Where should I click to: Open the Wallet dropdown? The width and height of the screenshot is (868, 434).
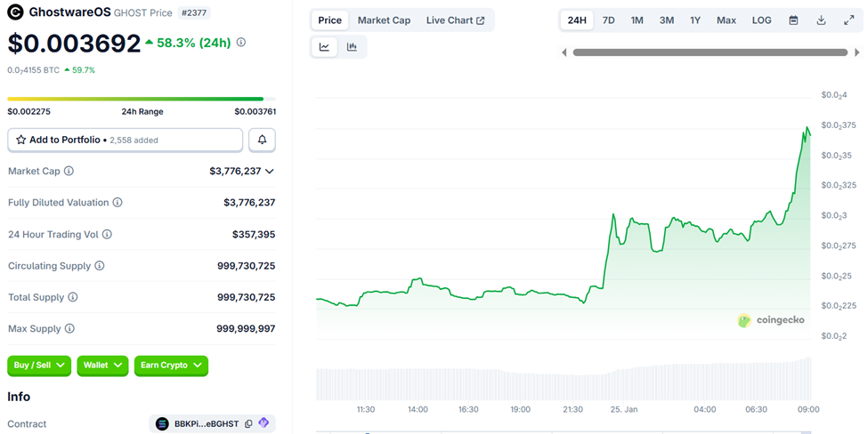pos(102,365)
